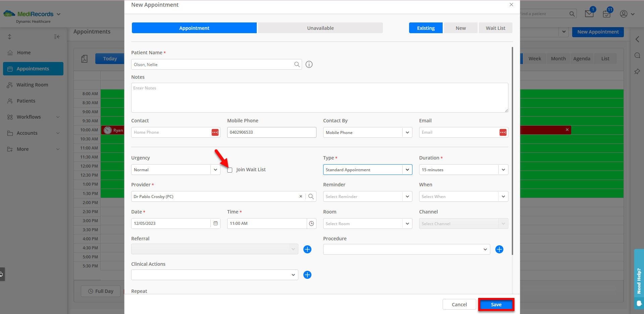The image size is (644, 314).
Task: Open the date calendar picker icon
Action: tap(215, 223)
